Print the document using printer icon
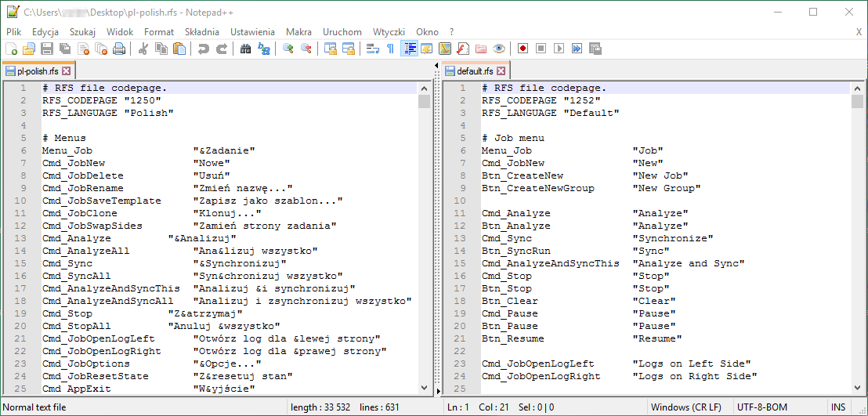This screenshot has height=416, width=868. pyautogui.click(x=119, y=49)
